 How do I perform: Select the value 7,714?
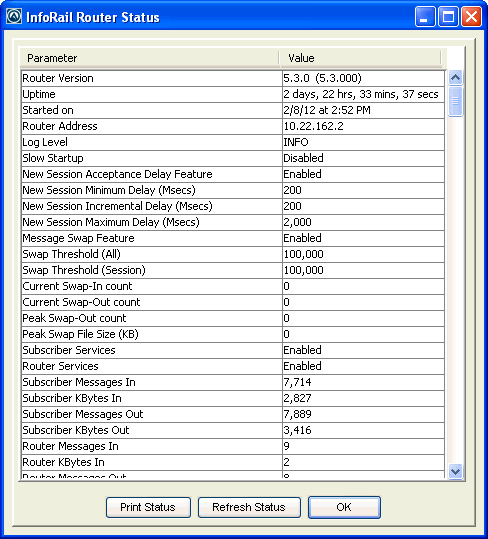363,382
